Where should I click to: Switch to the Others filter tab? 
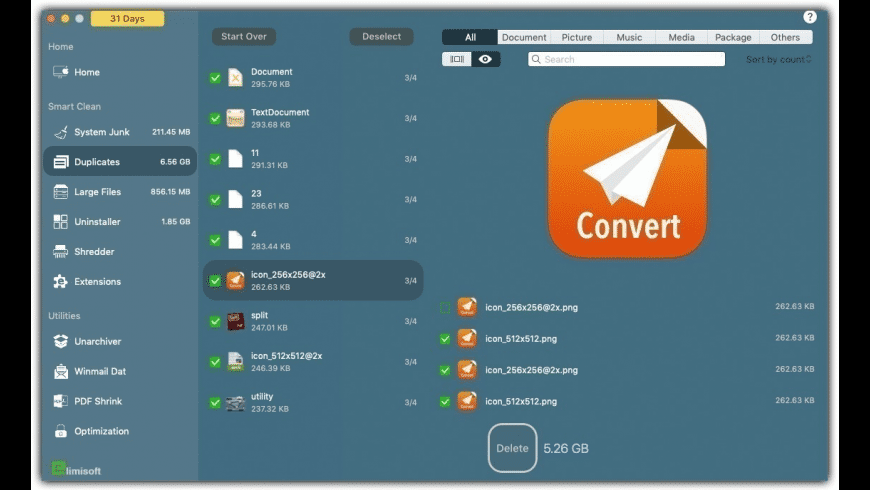pyautogui.click(x=785, y=37)
